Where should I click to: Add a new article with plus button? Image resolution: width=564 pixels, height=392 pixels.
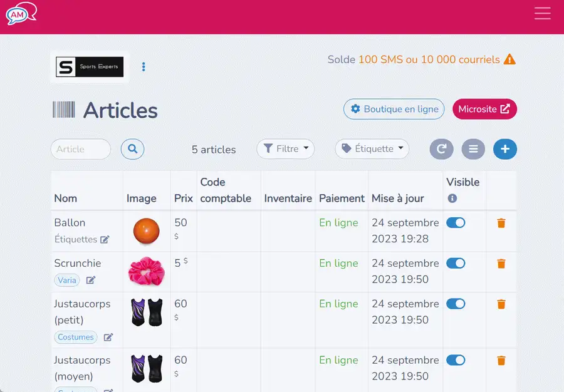click(505, 149)
